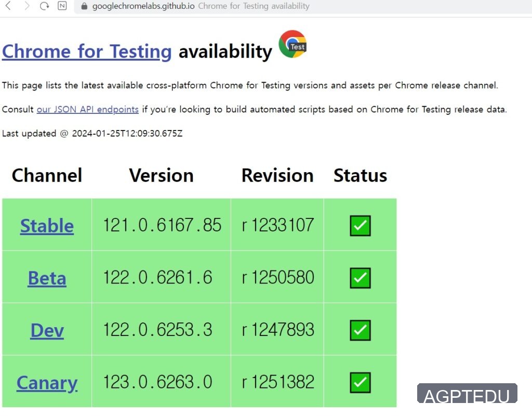Click revision r1251382
This screenshot has width=532, height=416.
click(x=278, y=382)
